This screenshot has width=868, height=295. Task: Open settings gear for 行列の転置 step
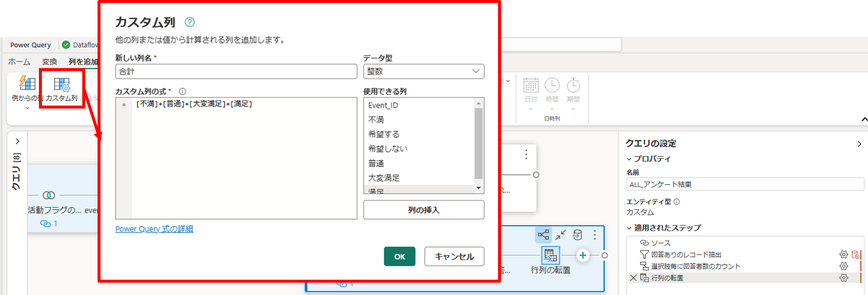tap(843, 278)
